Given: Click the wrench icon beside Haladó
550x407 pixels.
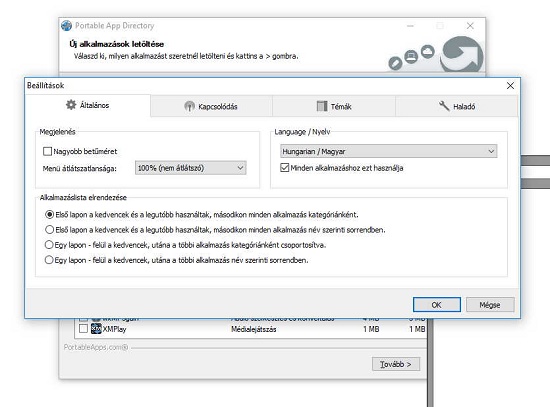Looking at the screenshot, I should tap(444, 106).
